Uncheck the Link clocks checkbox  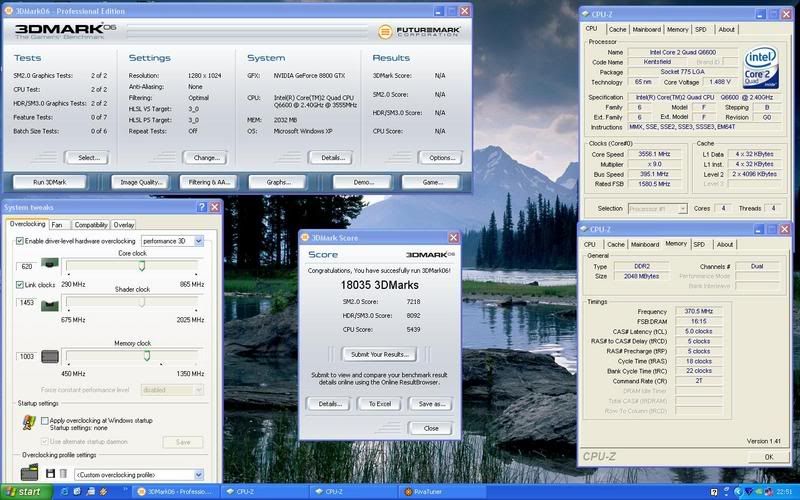[x=20, y=285]
